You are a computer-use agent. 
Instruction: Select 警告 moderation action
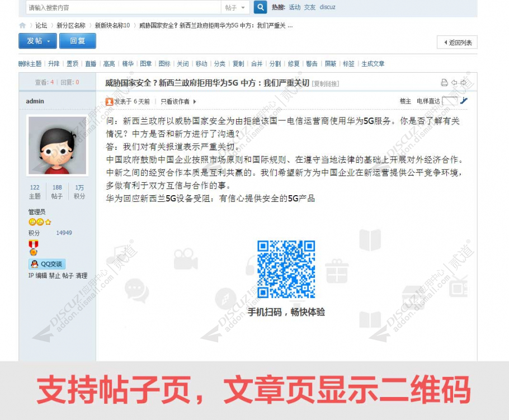312,64
